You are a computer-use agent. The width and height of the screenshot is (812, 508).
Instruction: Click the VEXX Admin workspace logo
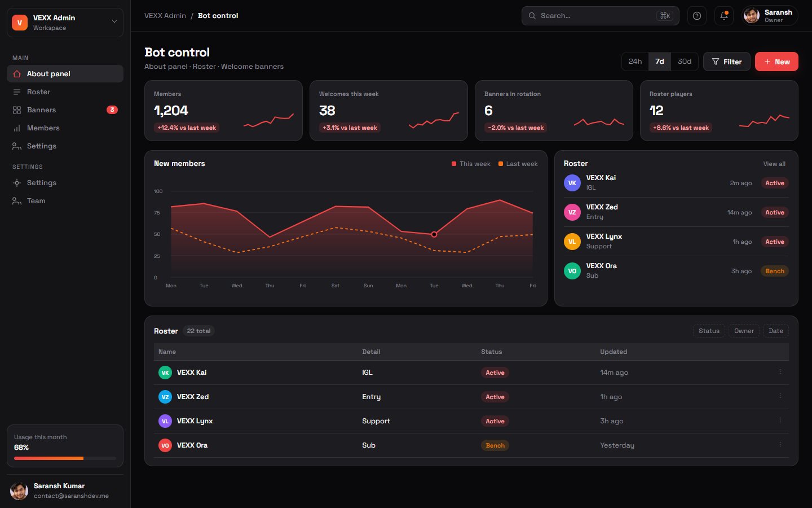(x=20, y=23)
